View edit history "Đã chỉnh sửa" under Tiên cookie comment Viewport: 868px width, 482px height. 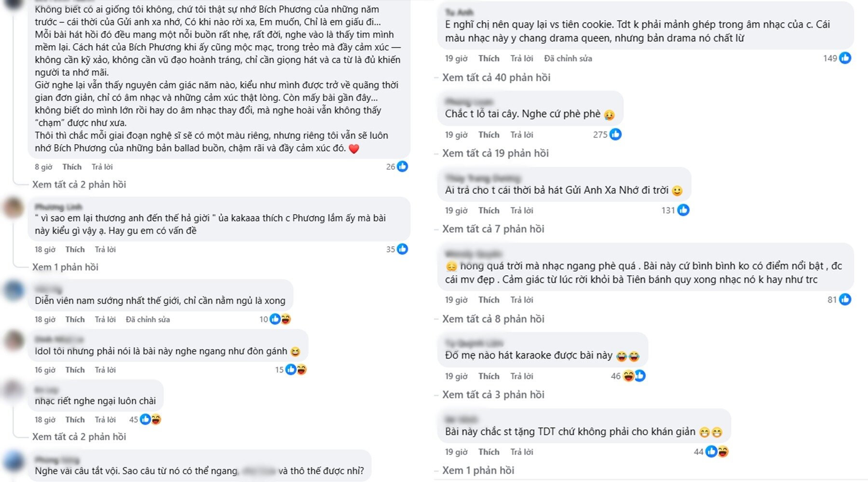click(568, 58)
